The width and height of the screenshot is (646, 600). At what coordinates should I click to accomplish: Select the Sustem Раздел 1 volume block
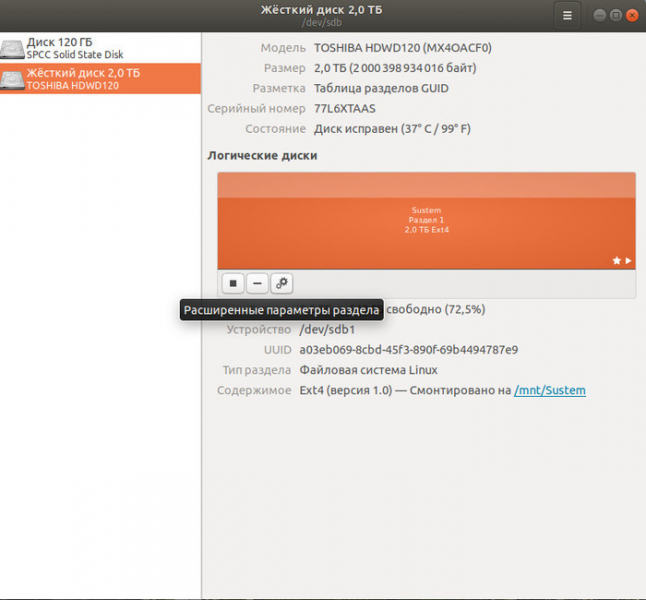(x=426, y=220)
